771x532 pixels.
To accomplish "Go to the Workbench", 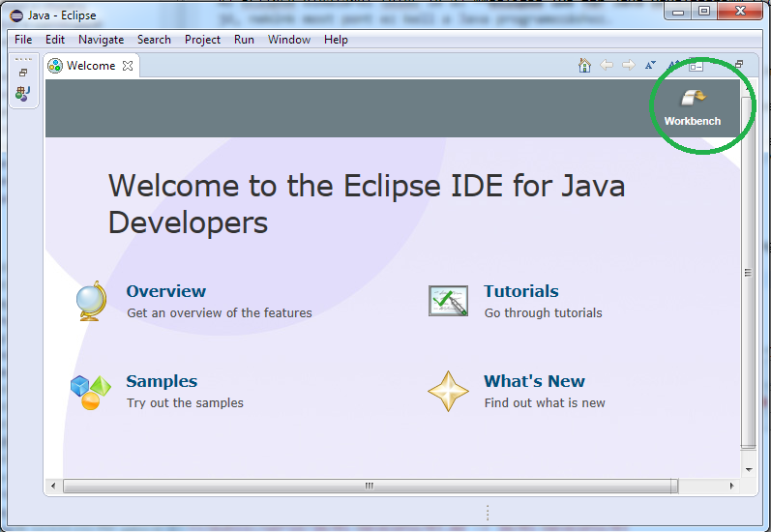I will (693, 108).
